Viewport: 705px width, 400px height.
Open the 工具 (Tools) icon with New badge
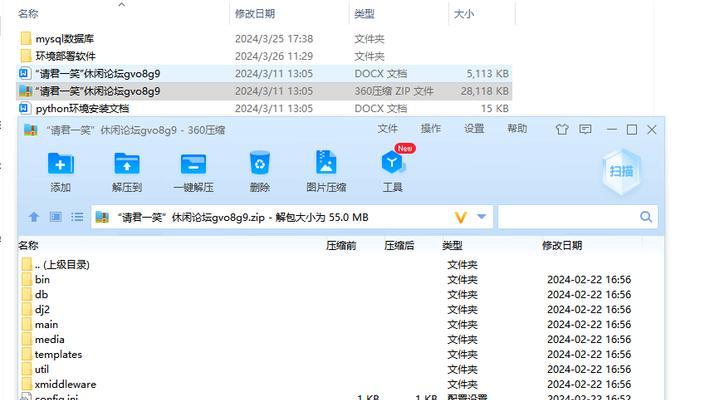393,162
